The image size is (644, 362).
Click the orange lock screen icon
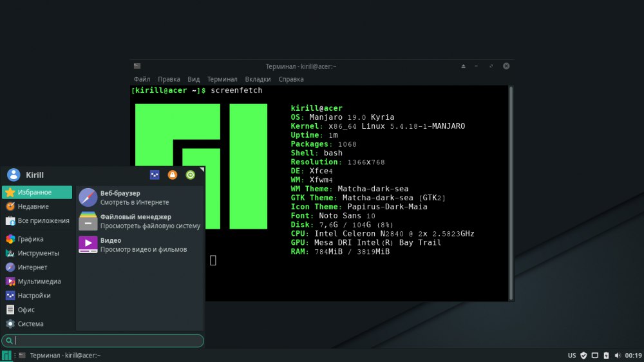[x=173, y=175]
